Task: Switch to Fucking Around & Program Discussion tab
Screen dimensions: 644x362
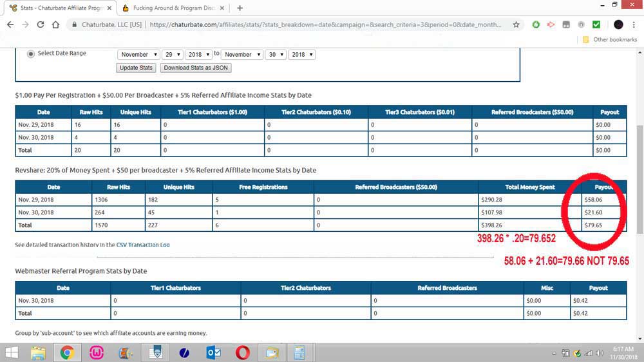Action: 175,8
